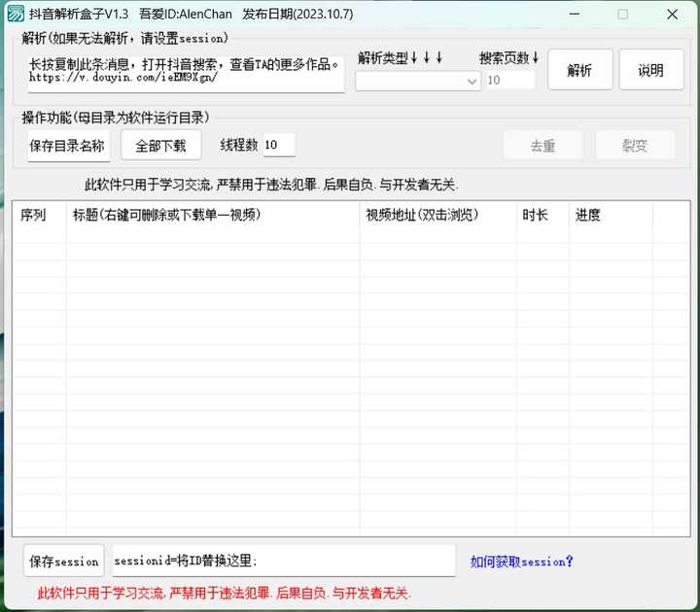Click the 裂变 button
This screenshot has width=700, height=612.
coord(635,145)
